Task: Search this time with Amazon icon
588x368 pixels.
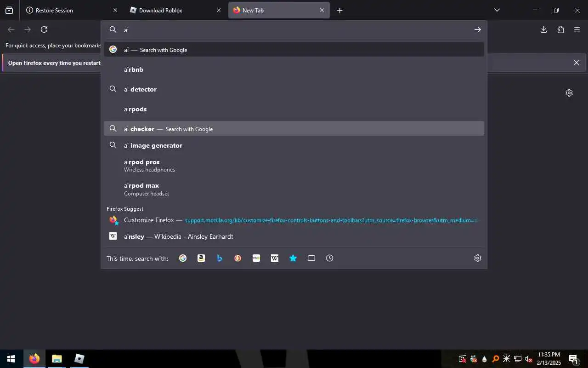Action: (201, 258)
